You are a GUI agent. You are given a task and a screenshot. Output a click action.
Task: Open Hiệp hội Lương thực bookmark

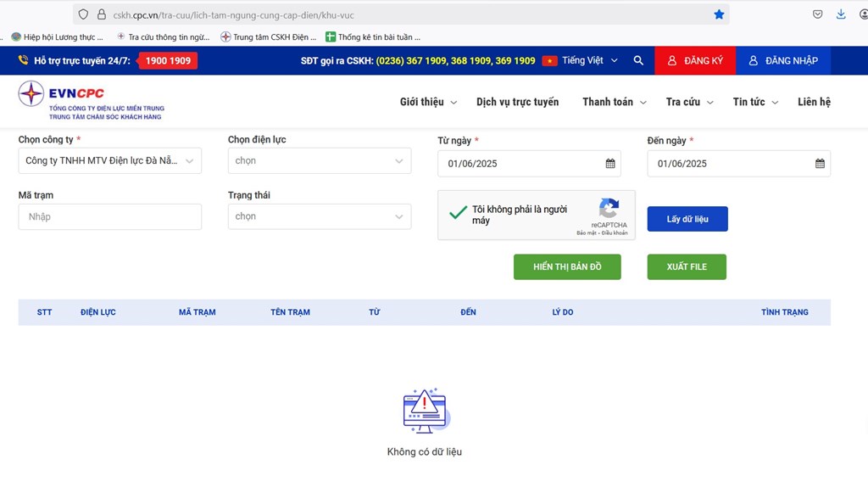[58, 37]
